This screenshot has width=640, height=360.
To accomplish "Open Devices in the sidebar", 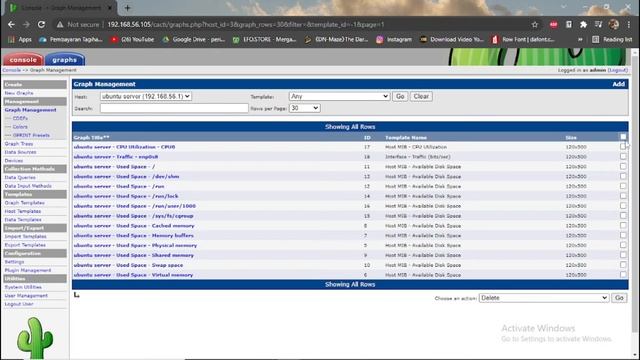I will (13, 161).
